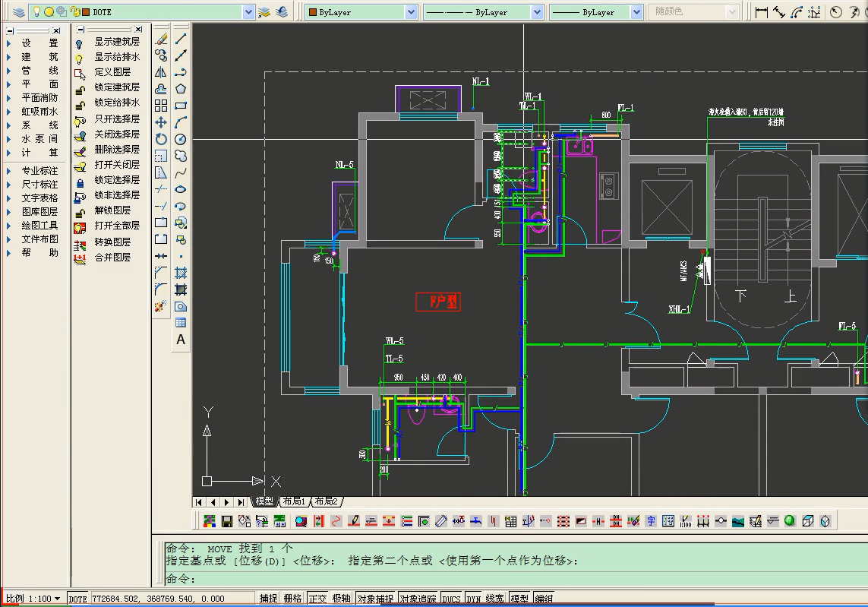Screen dimensions: 868x607
Task: Select the Circle tool
Action: 181,139
